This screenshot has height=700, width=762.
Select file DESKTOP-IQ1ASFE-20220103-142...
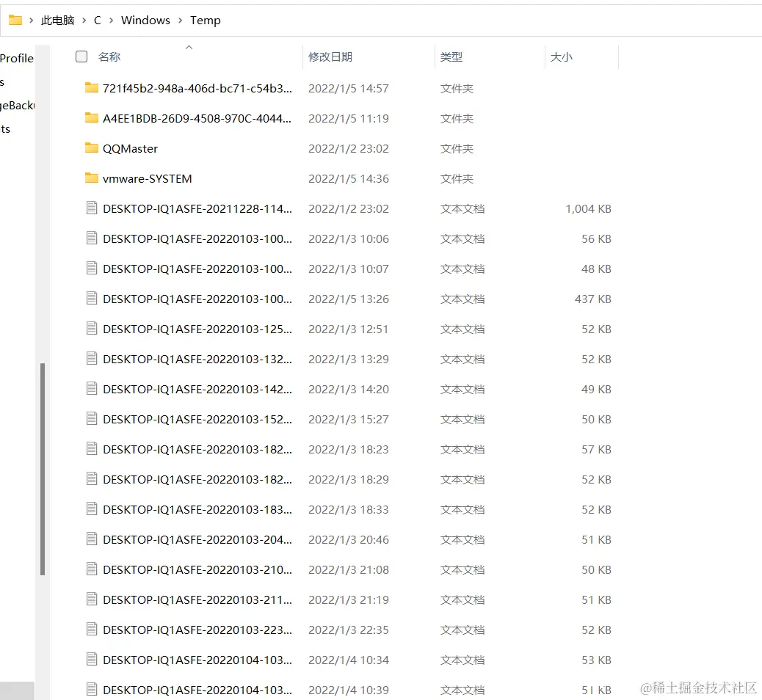tap(197, 389)
